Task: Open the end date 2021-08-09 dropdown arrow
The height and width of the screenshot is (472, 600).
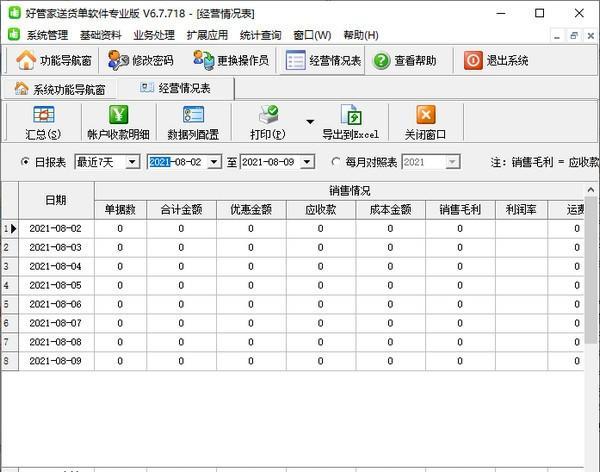Action: [307, 162]
